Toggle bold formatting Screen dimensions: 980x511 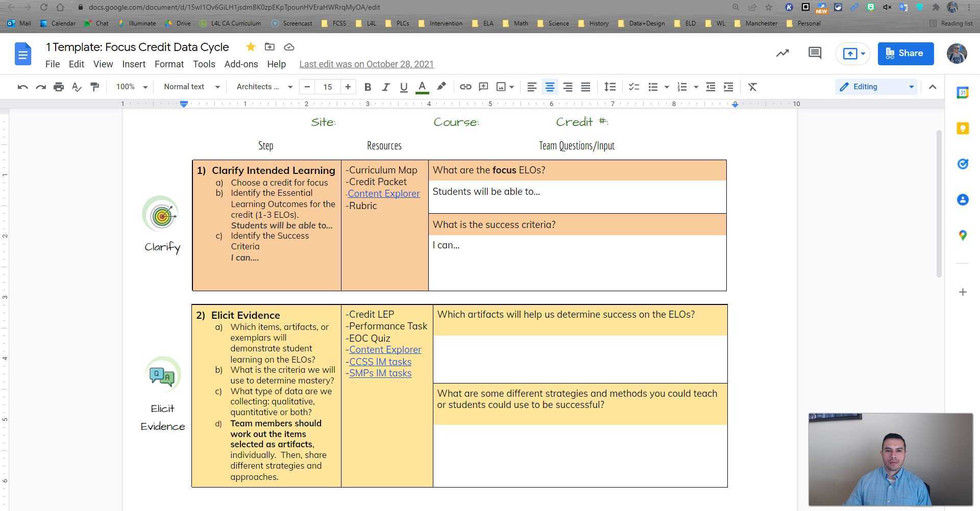pyautogui.click(x=367, y=87)
